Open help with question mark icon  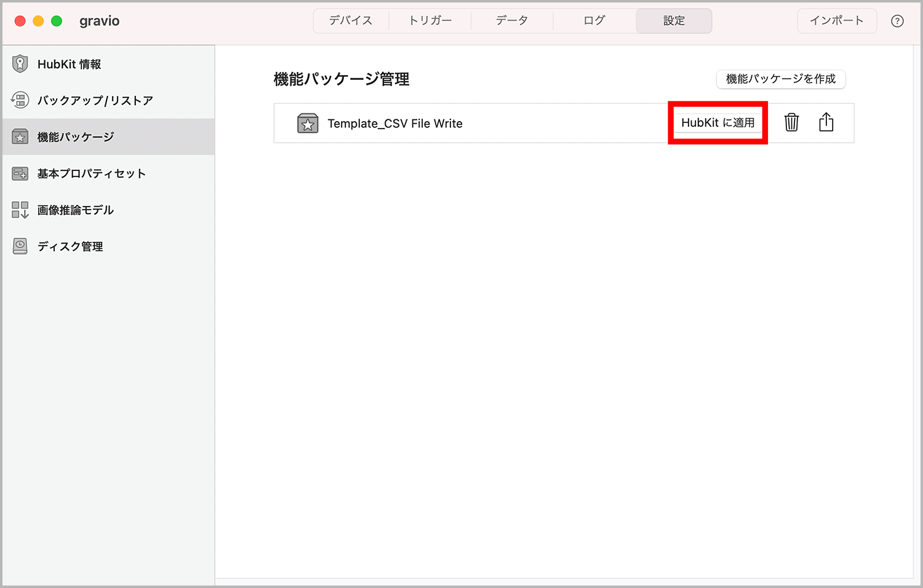tap(897, 21)
